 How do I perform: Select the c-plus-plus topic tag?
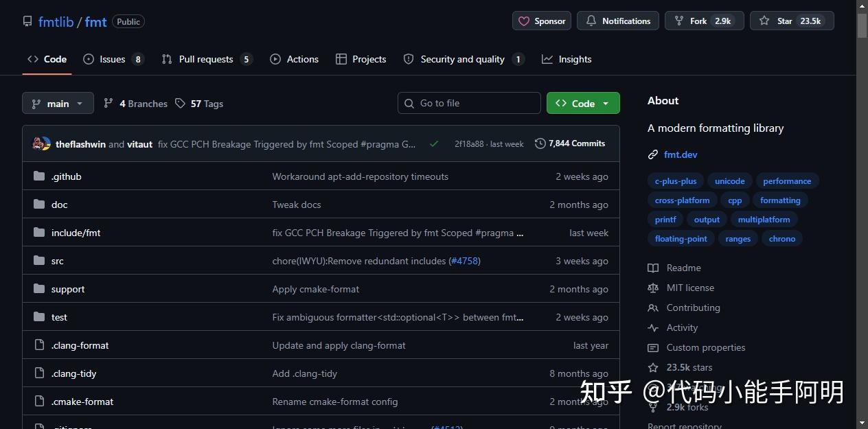[676, 181]
